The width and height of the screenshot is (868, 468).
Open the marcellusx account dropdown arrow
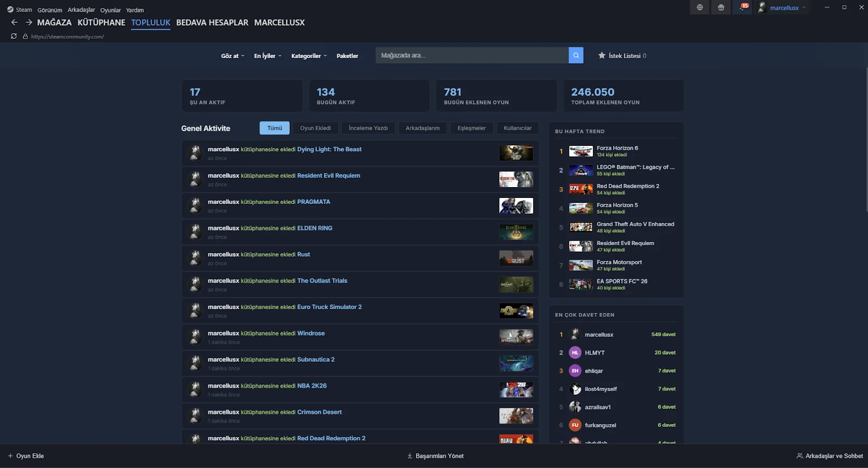click(804, 8)
